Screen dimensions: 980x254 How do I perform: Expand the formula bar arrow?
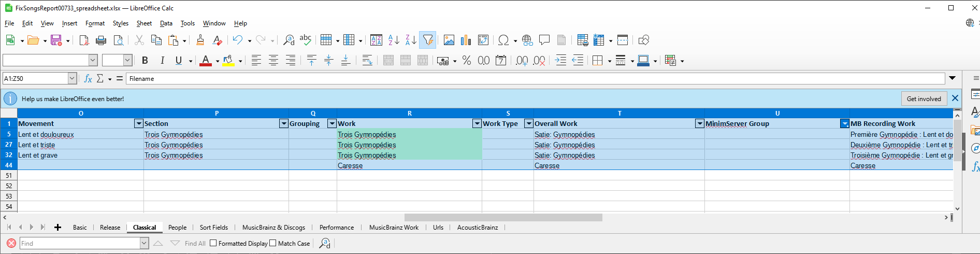[x=952, y=78]
